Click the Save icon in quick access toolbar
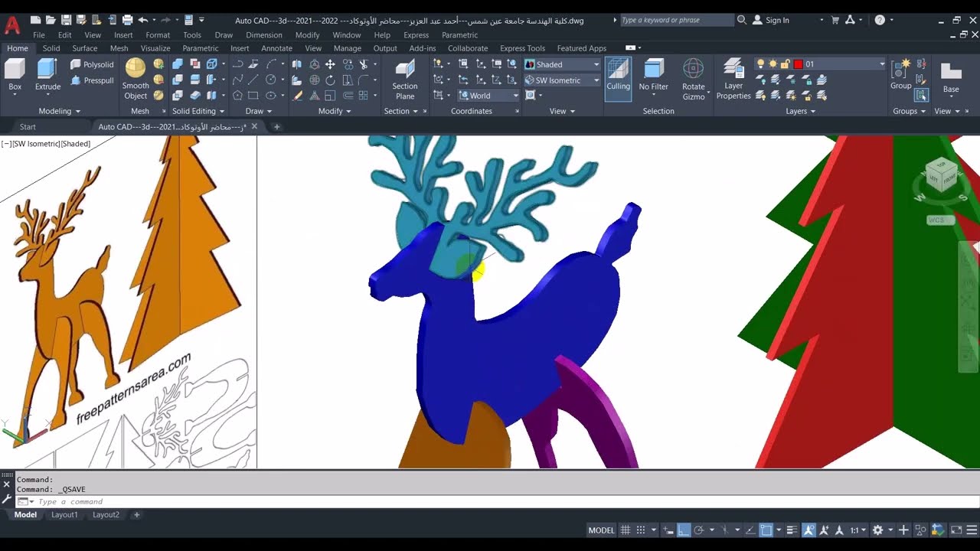The width and height of the screenshot is (980, 551). pyautogui.click(x=66, y=20)
